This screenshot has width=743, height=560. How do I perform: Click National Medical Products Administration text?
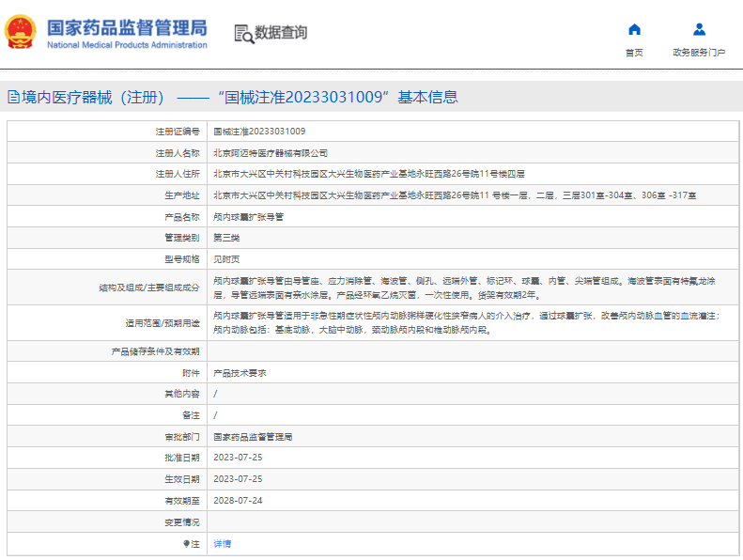pyautogui.click(x=127, y=45)
